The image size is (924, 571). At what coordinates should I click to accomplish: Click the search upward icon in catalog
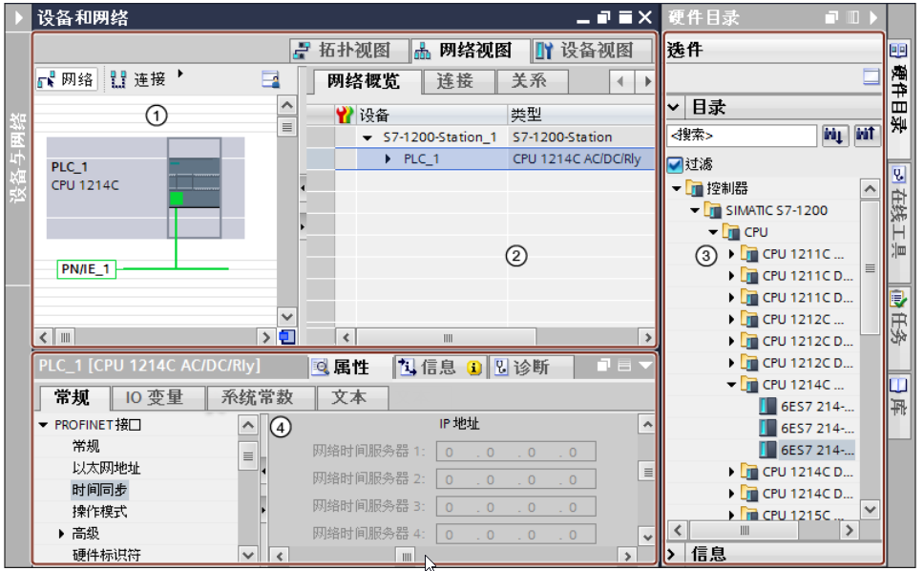pos(866,137)
